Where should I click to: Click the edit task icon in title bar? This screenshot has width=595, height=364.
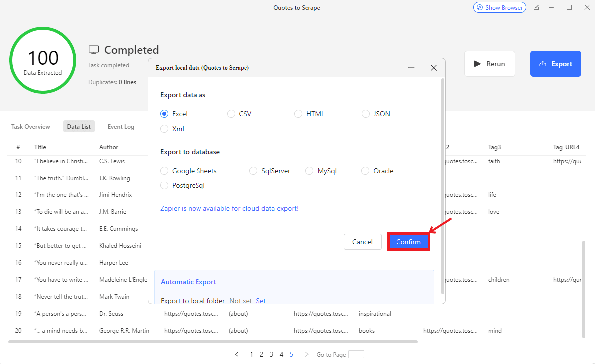[x=536, y=8]
